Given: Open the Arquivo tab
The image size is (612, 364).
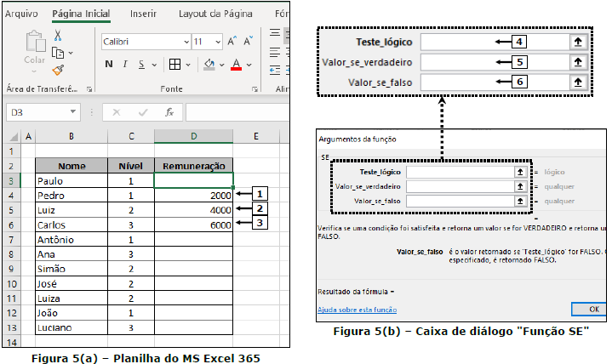Looking at the screenshot, I should pos(21,14).
